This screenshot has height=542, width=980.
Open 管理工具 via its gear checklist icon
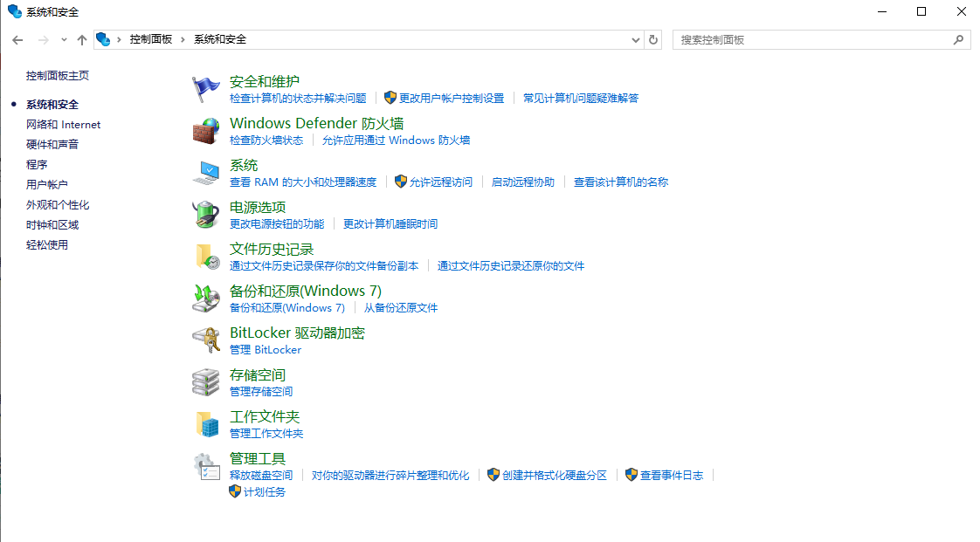coord(205,466)
